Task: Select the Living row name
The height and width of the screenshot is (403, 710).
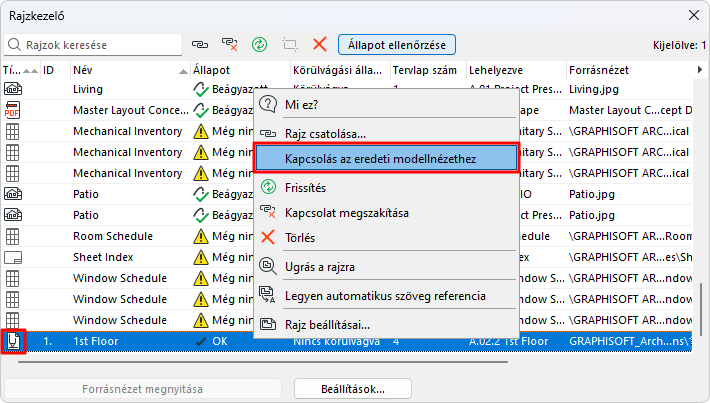Action: (x=88, y=89)
